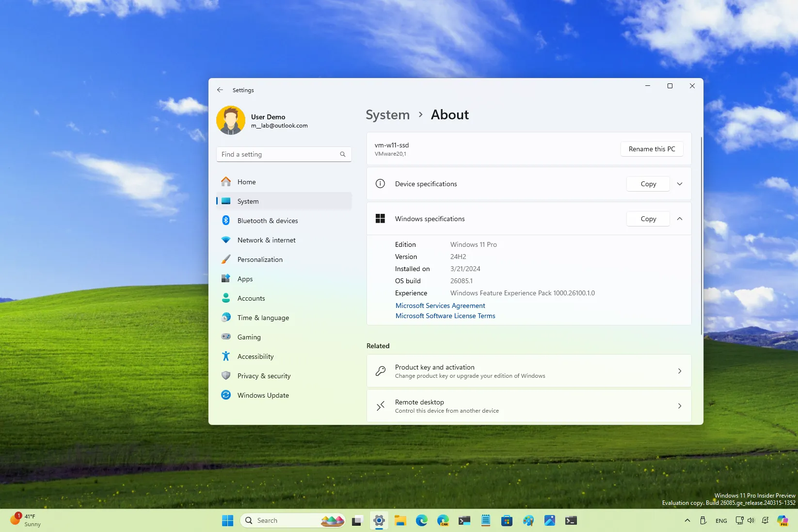Click the Device specifications info icon
The image size is (798, 532).
point(380,184)
